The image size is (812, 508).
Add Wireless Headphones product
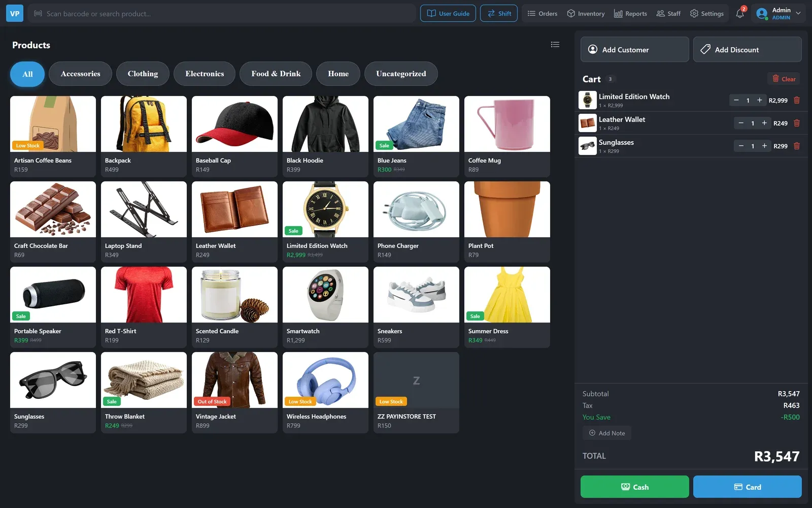pyautogui.click(x=325, y=392)
